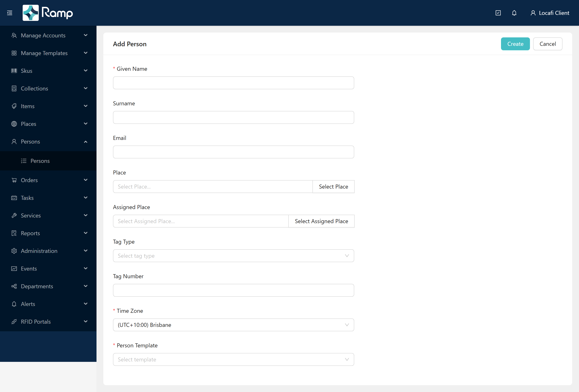Open the Manage Accounts menu
The width and height of the screenshot is (579, 392).
(x=48, y=35)
